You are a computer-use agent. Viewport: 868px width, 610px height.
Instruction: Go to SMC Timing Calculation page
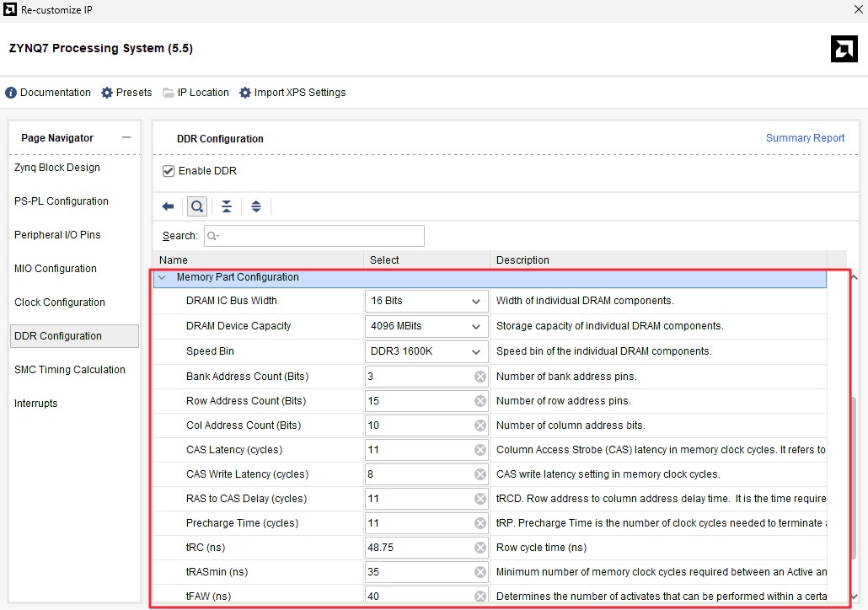point(70,370)
